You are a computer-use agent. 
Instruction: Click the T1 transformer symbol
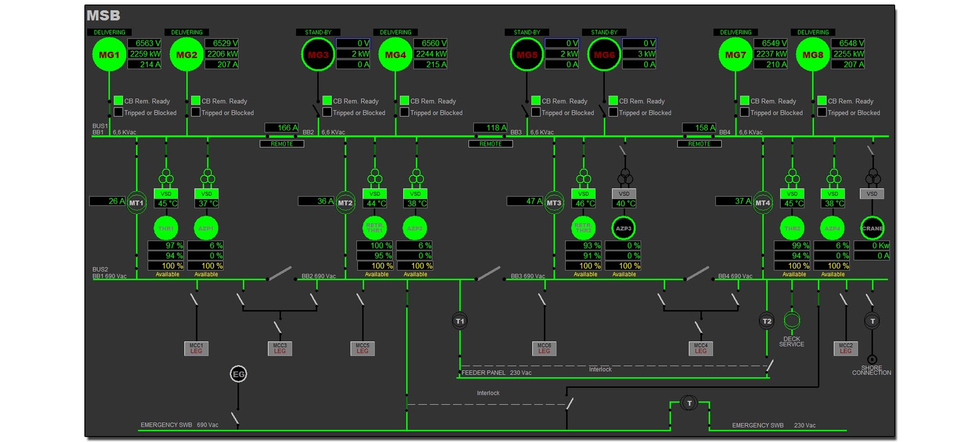[x=460, y=321]
